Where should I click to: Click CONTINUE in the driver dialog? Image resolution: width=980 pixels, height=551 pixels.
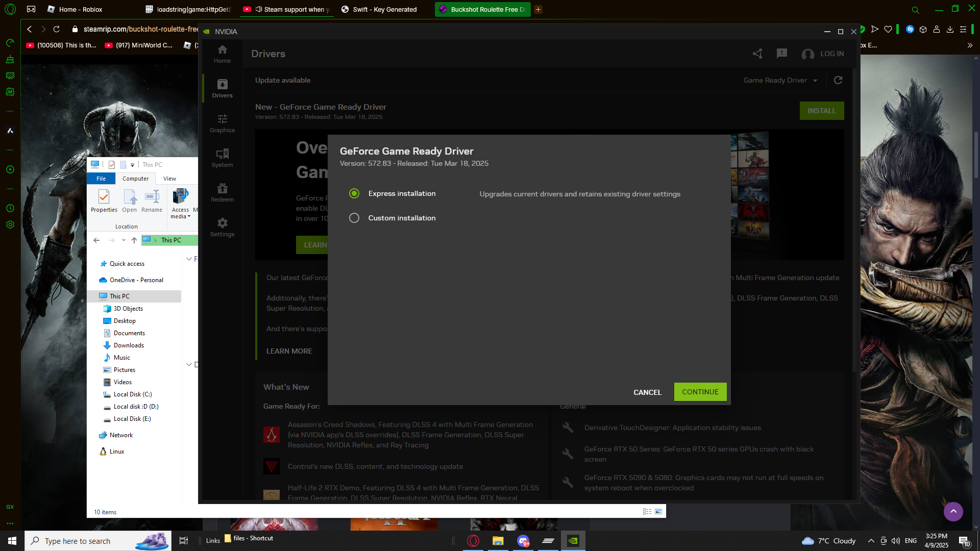click(x=700, y=392)
